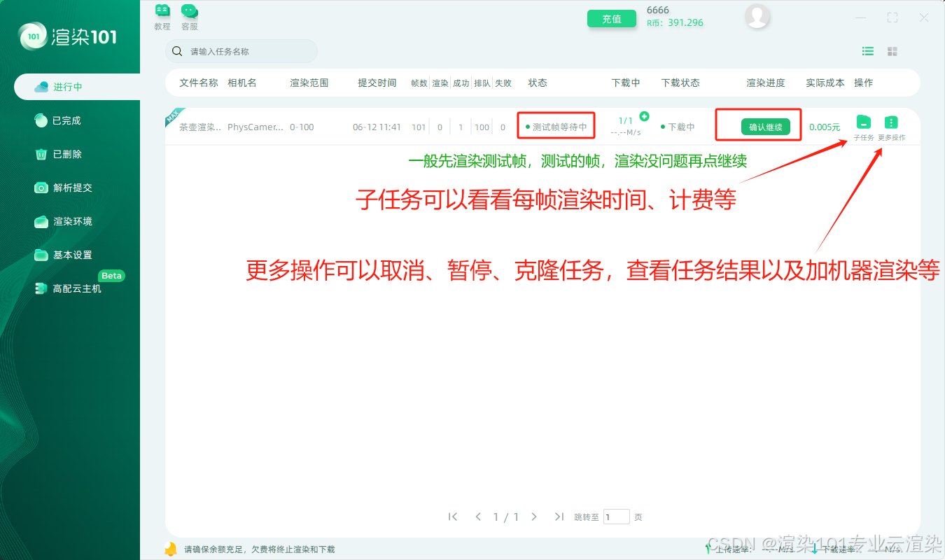This screenshot has width=945, height=560.
Task: Open the user avatar profile
Action: [757, 16]
